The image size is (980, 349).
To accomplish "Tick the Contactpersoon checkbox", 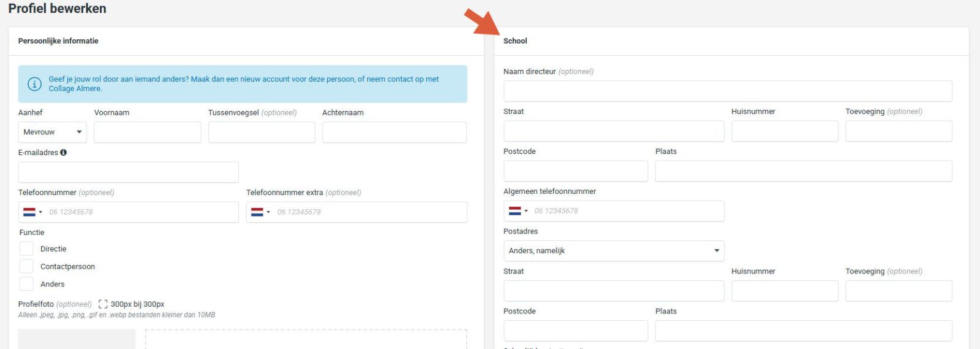I will pos(26,267).
